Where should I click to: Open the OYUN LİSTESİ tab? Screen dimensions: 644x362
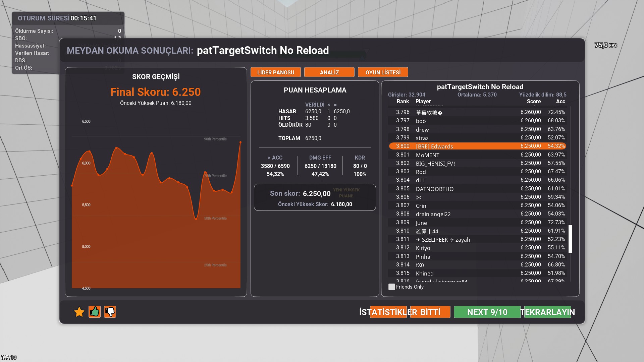point(383,72)
